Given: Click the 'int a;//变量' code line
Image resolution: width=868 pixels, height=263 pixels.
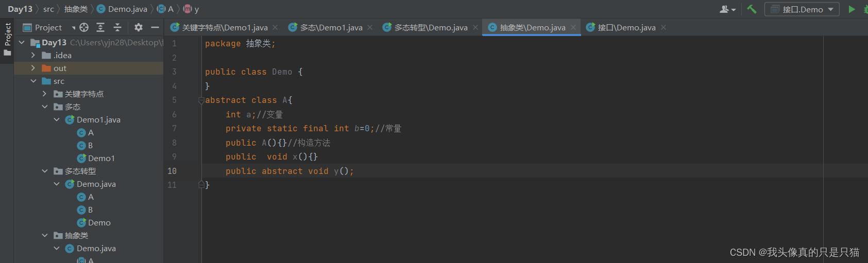Looking at the screenshot, I should [254, 114].
